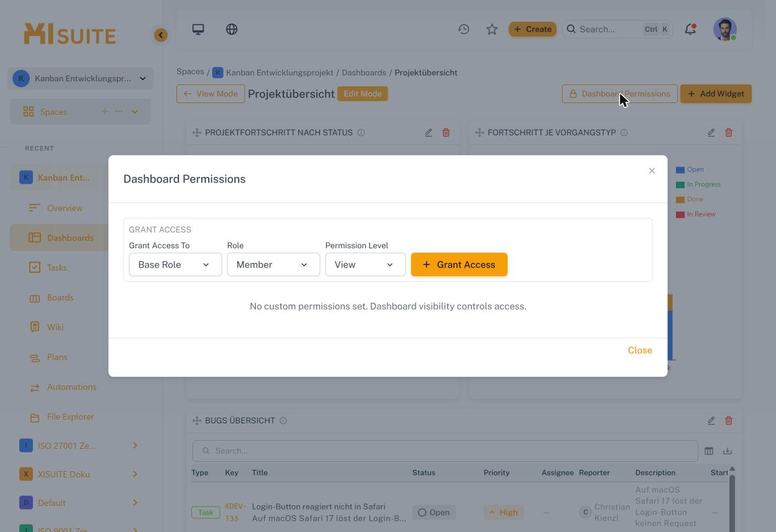The image size is (776, 532).
Task: Click info icon next to Fortschritt je Vorgangstyp
Action: tap(624, 132)
